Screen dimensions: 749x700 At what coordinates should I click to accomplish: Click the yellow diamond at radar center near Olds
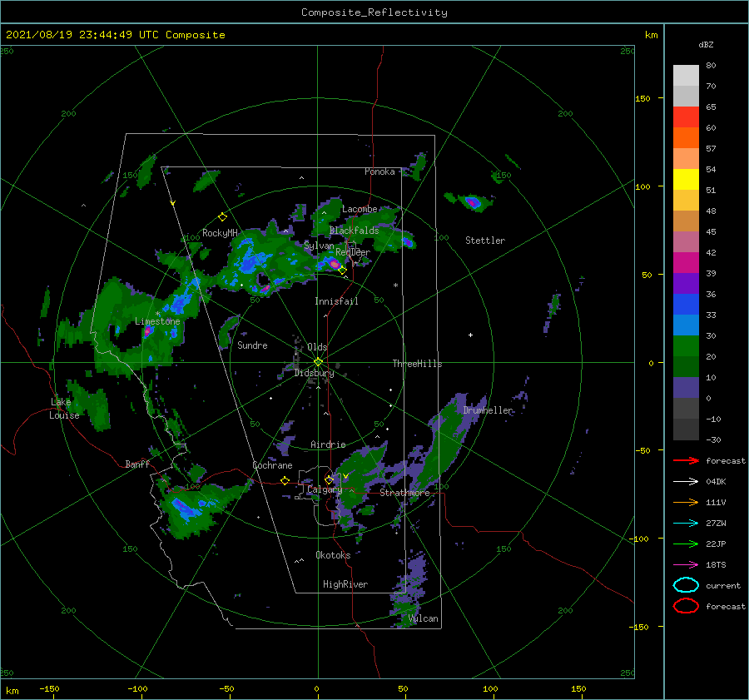coord(318,362)
